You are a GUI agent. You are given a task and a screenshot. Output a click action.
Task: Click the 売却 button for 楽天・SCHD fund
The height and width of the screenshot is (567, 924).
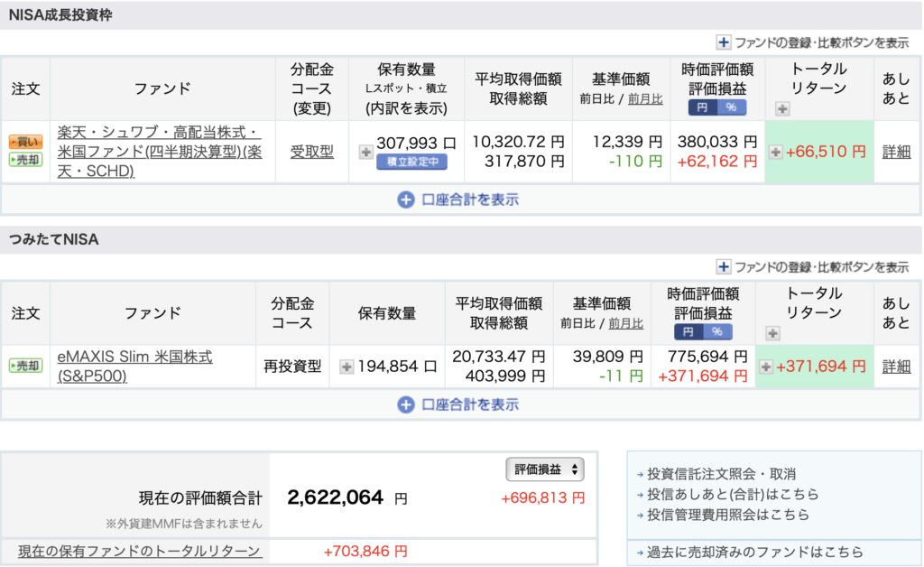pyautogui.click(x=25, y=160)
